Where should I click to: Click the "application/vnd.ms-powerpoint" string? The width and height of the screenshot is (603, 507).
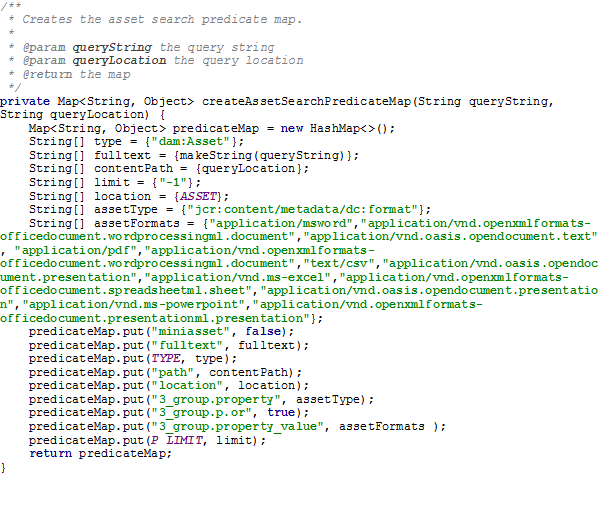(133, 305)
